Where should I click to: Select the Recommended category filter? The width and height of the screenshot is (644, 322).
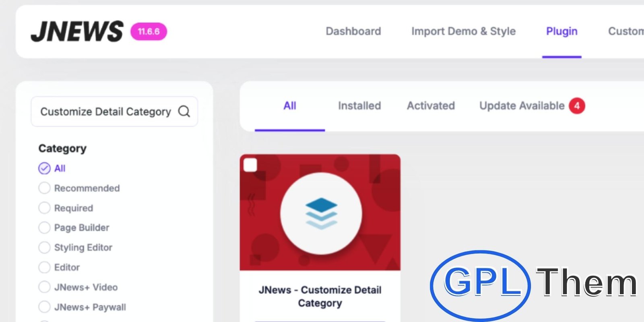(x=44, y=188)
